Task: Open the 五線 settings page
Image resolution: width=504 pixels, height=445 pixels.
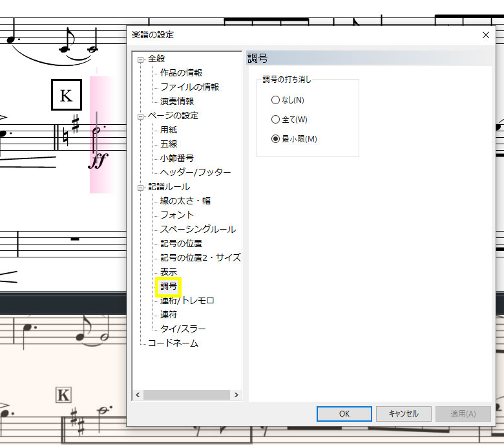Action: (169, 144)
